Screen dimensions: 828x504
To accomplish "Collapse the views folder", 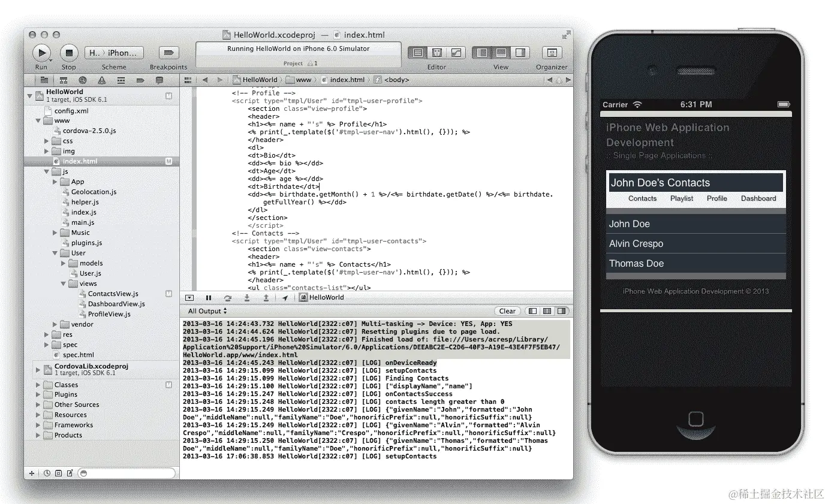I will (64, 283).
